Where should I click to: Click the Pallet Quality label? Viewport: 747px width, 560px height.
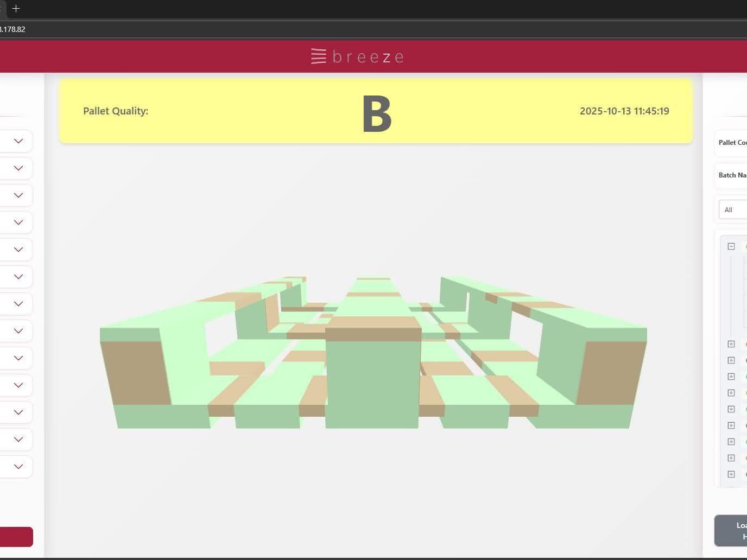[116, 111]
